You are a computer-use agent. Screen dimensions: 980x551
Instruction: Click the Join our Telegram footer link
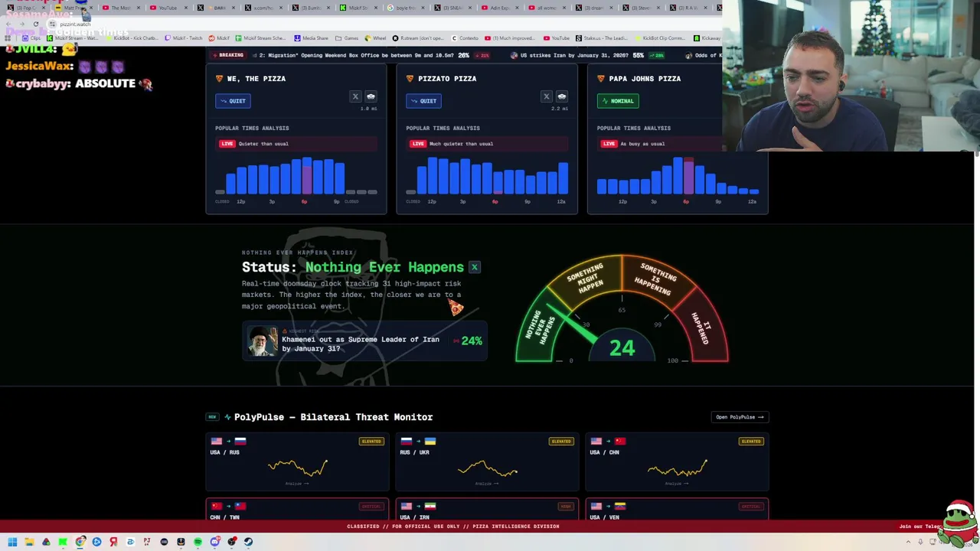coord(920,527)
